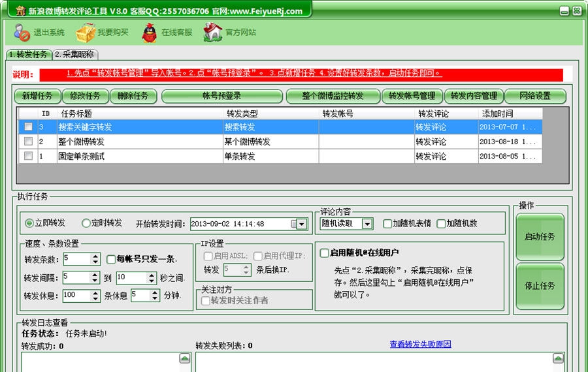Click the 转发帐号 column header

pyautogui.click(x=367, y=114)
